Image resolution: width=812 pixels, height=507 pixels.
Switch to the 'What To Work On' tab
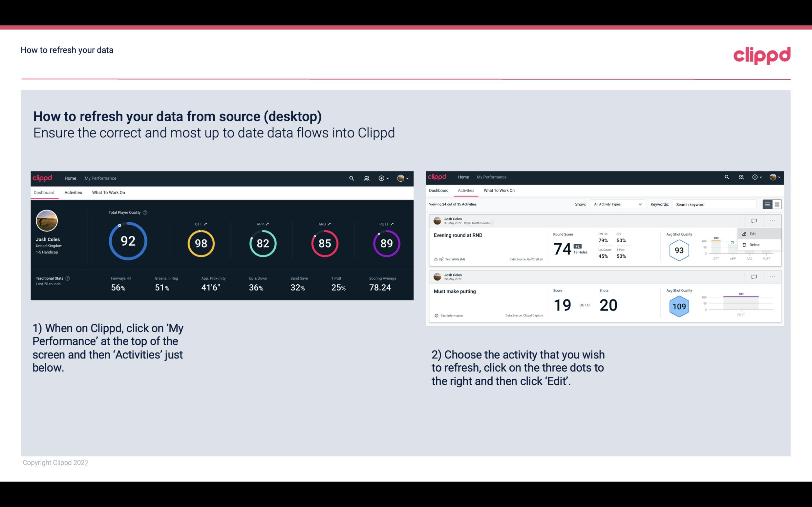108,192
